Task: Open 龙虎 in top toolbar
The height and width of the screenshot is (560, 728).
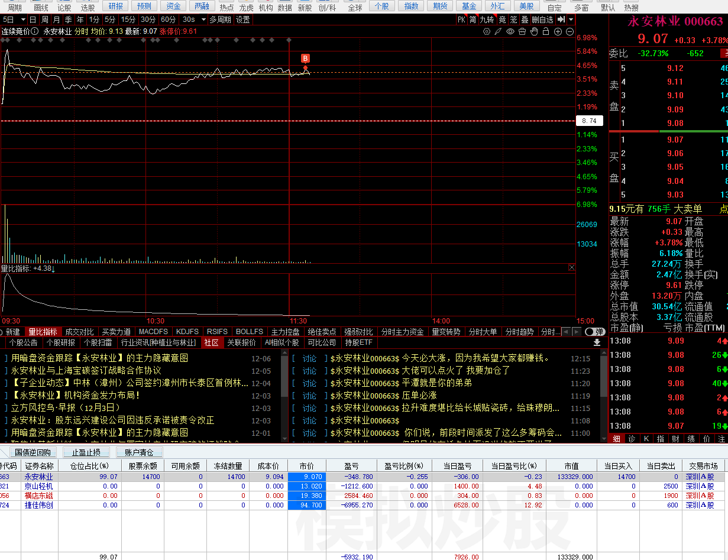Action: (x=247, y=8)
